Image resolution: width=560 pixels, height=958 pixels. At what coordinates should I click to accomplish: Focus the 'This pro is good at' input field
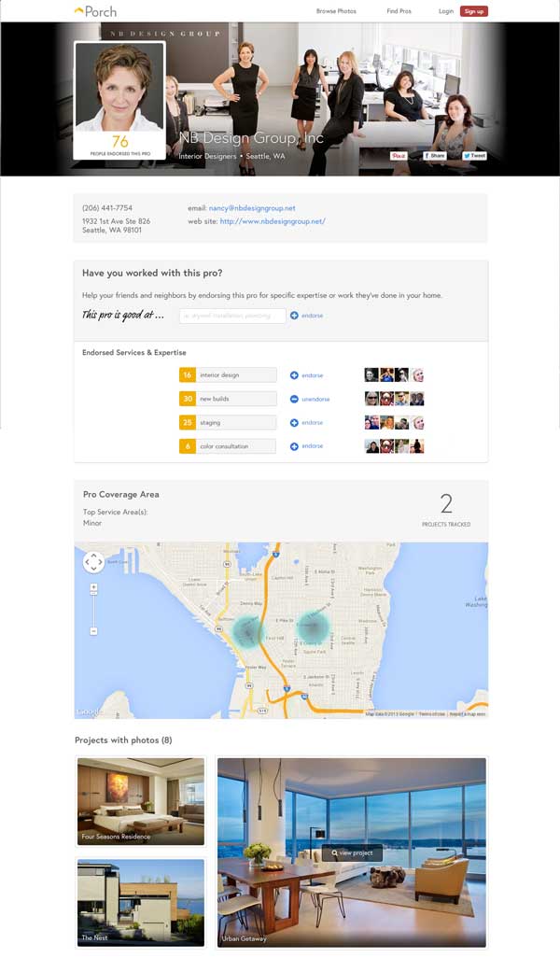[x=232, y=316]
